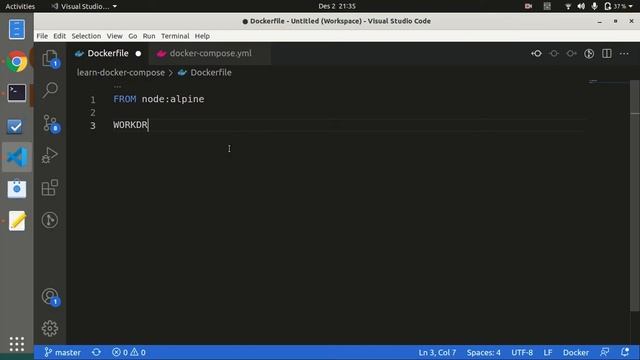Screen dimensions: 640x360
Task: Click the volume icon in top bar
Action: pyautogui.click(x=581, y=6)
